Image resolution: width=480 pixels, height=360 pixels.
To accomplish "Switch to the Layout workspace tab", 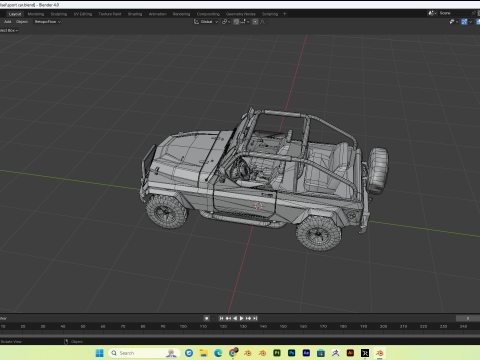I will coord(15,14).
